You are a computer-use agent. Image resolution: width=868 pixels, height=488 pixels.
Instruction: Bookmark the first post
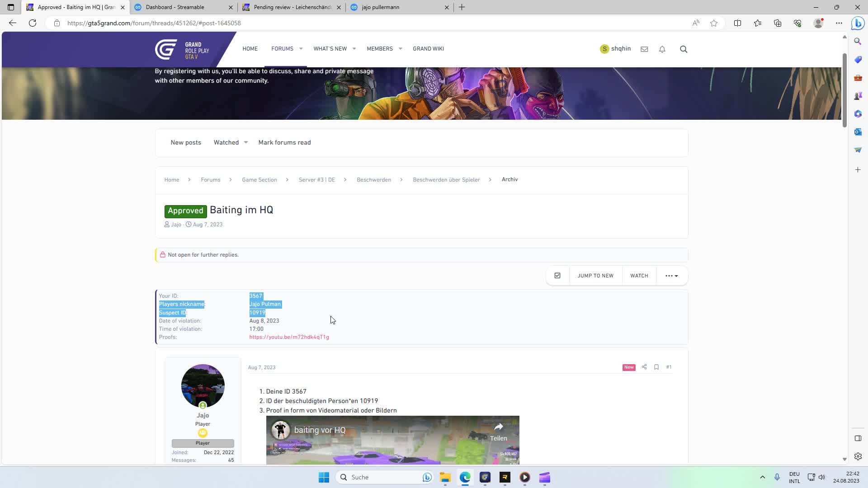coord(656,367)
